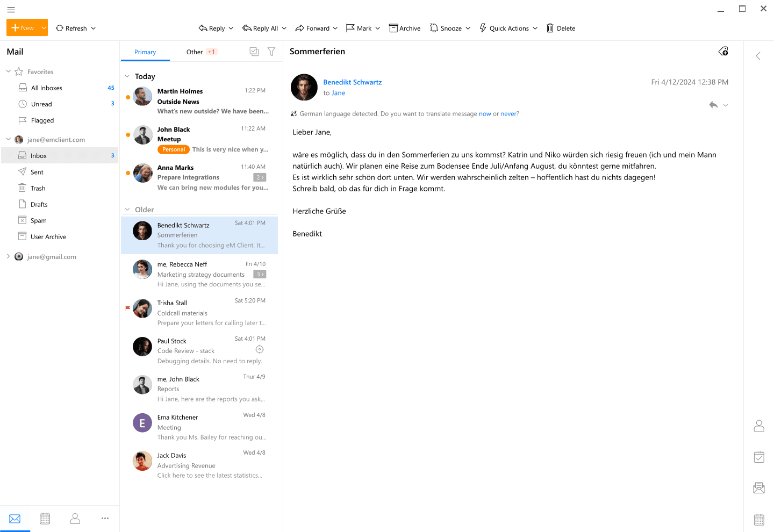Click the Delete toolbar icon
Image resolution: width=774 pixels, height=532 pixels.
click(561, 28)
